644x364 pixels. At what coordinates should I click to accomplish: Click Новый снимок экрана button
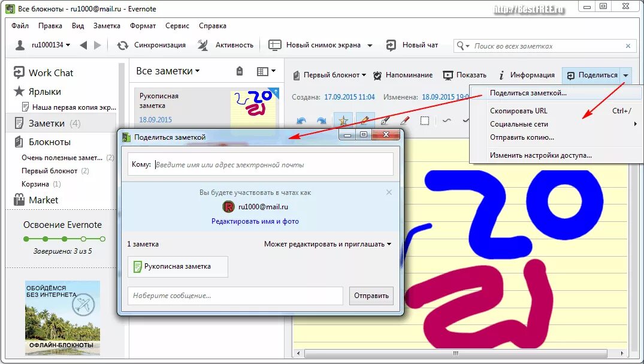pyautogui.click(x=315, y=45)
